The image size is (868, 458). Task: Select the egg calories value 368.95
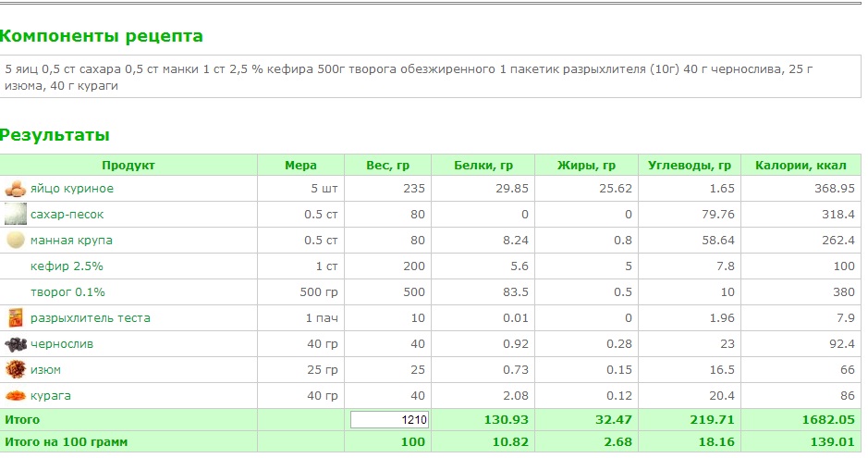point(834,189)
